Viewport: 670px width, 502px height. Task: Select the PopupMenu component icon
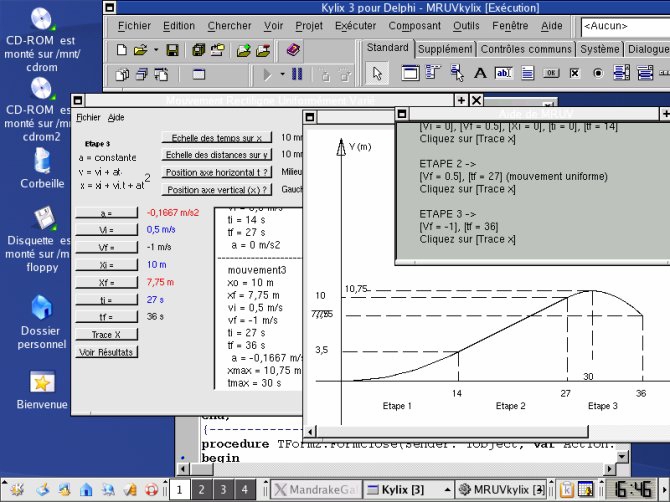457,73
